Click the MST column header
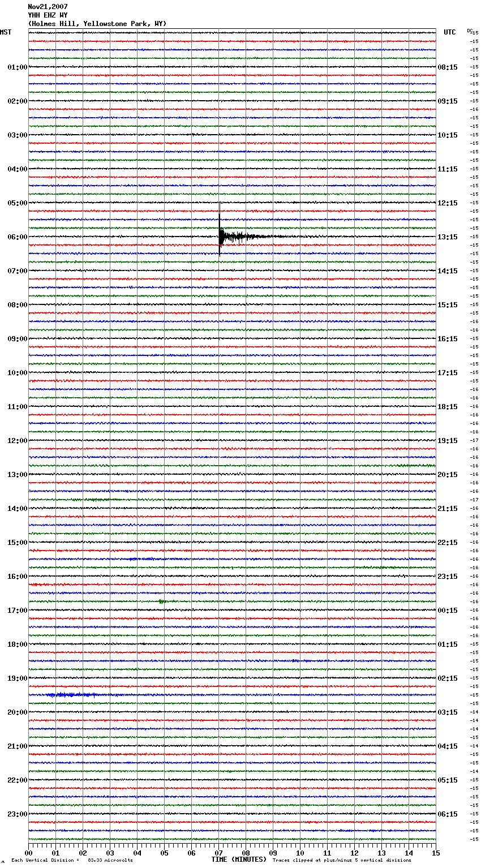481x868 pixels. tap(6, 32)
